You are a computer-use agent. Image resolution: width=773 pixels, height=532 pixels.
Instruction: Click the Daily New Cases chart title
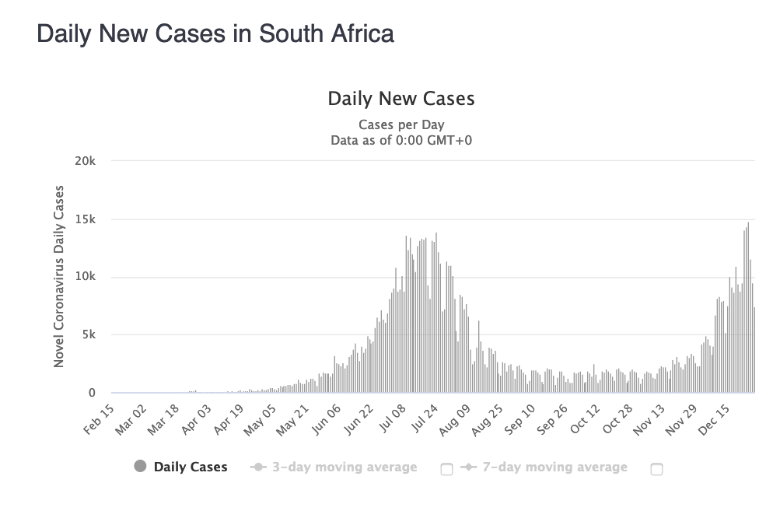(x=401, y=99)
